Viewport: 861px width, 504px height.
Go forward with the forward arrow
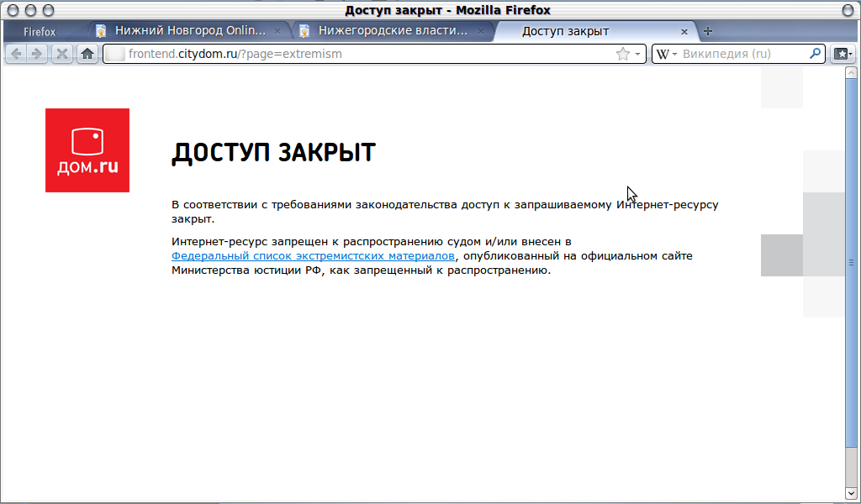coord(37,54)
